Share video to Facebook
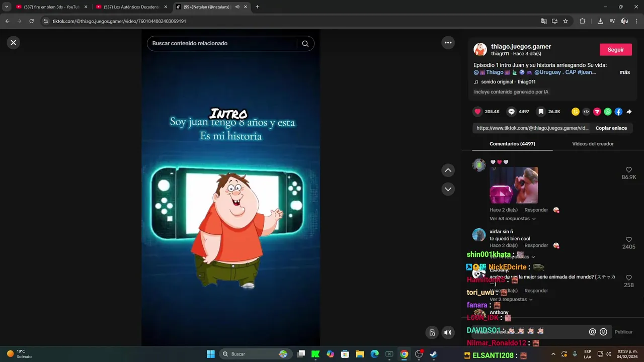This screenshot has width=644, height=362. pos(618,112)
